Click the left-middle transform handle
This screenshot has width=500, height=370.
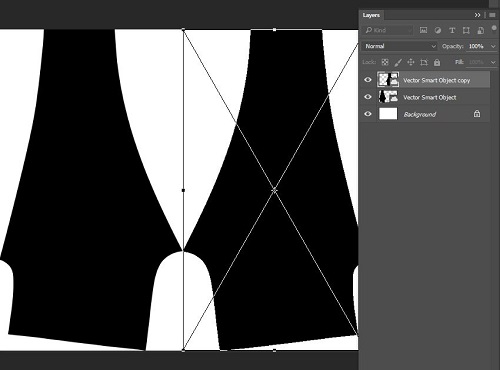point(183,190)
